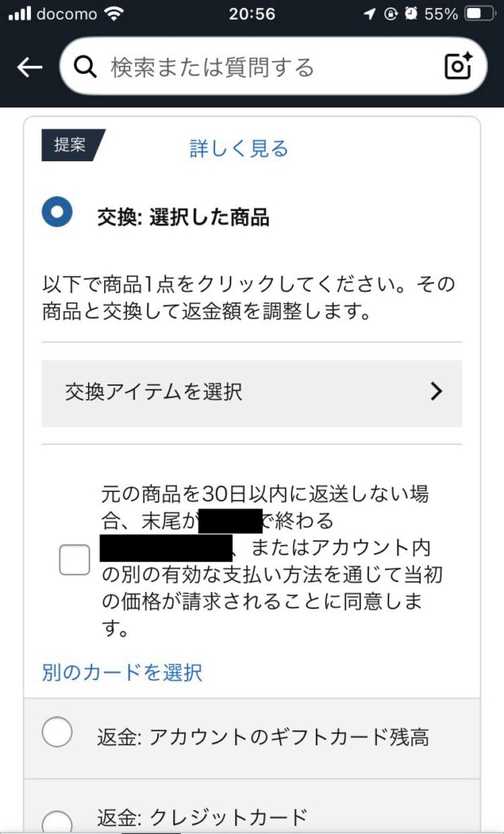The width and height of the screenshot is (504, 834).
Task: Check the 30-day return agreement checkbox
Action: point(74,560)
